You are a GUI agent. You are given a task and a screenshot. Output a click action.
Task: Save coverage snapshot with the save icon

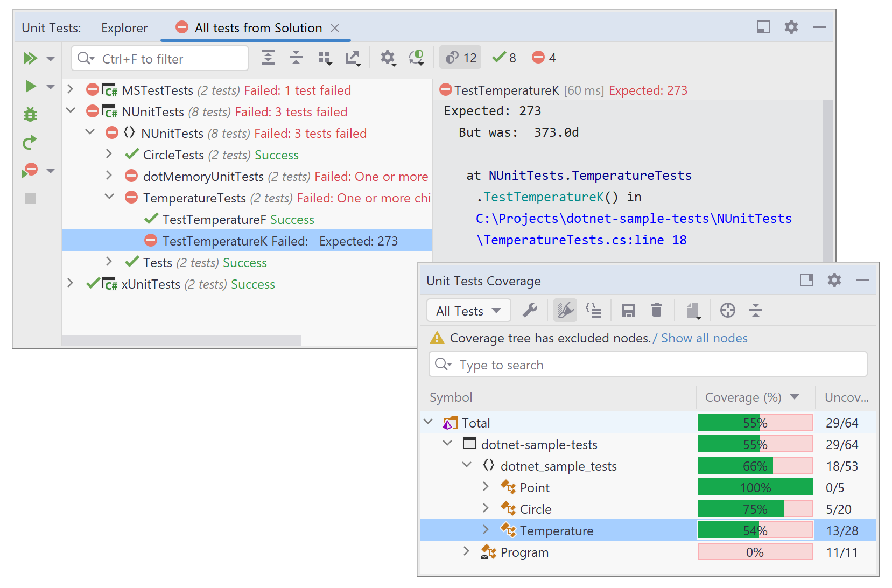[x=628, y=310]
